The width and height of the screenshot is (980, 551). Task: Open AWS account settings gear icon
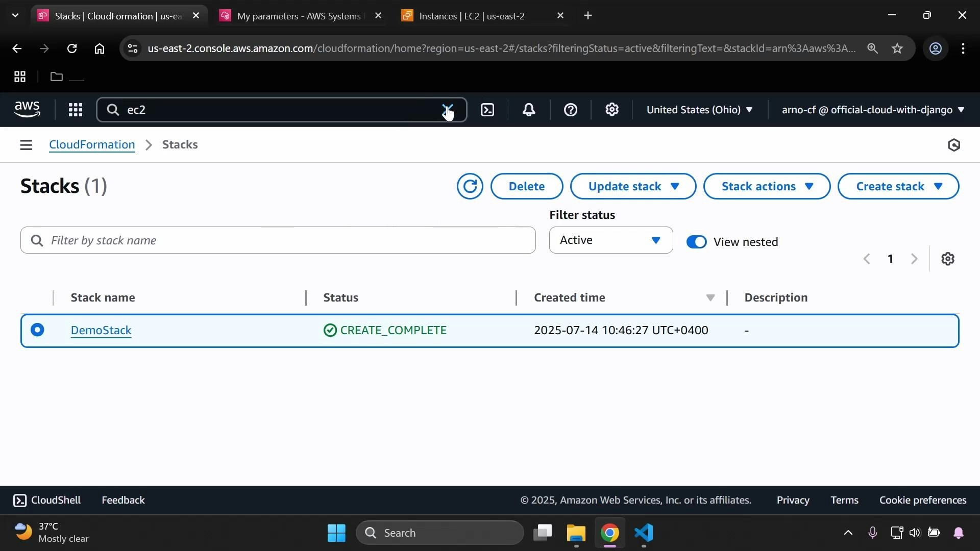612,110
